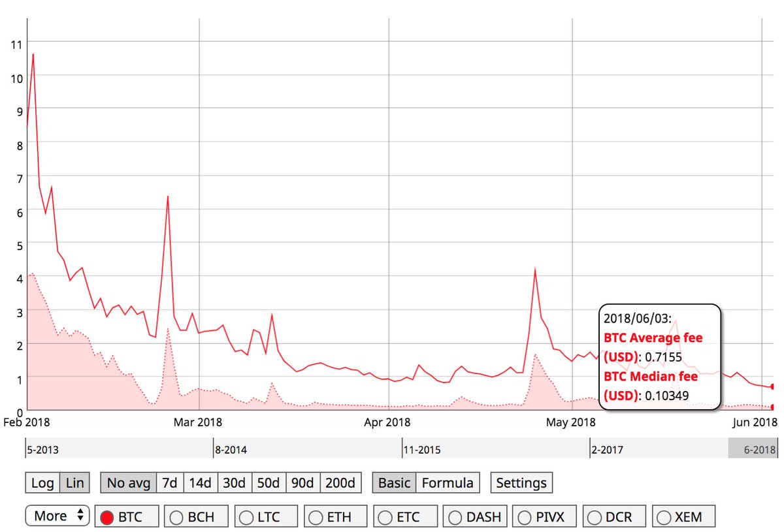Click the average fee endpoint dot

point(773,387)
